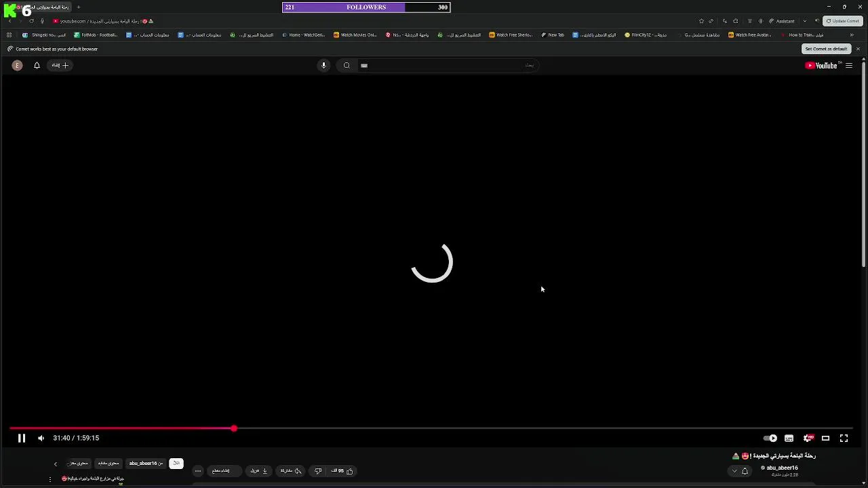
Task: Click the 'Update Comet' button
Action: [x=842, y=21]
